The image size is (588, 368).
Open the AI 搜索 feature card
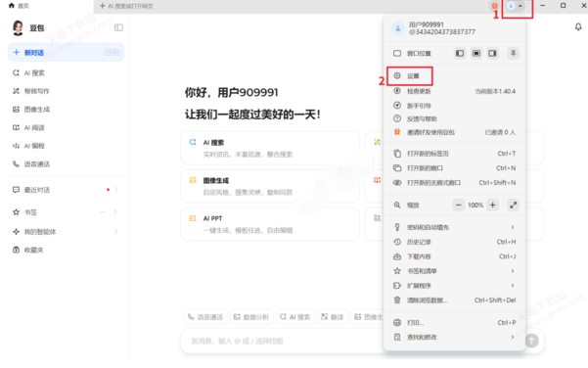tap(270, 148)
